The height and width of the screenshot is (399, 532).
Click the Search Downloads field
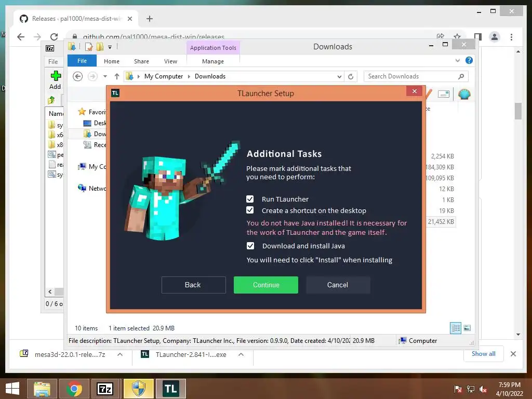pos(416,76)
